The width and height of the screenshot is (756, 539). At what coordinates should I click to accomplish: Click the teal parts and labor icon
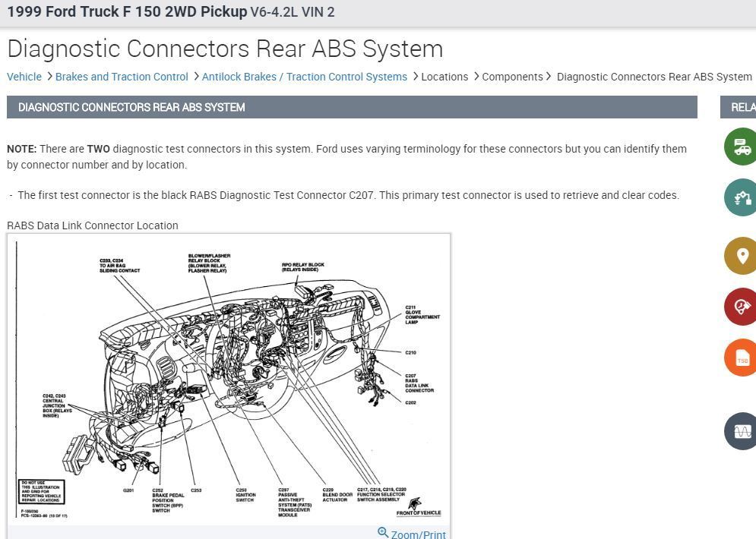pyautogui.click(x=741, y=197)
